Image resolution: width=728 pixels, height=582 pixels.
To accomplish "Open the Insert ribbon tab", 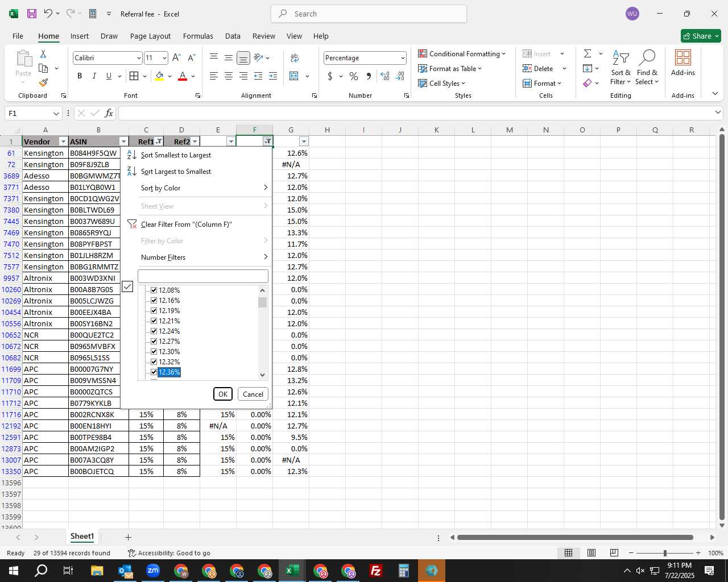I will click(80, 36).
